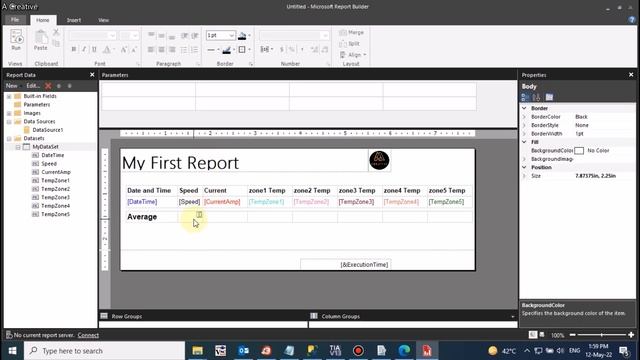640x360 pixels.
Task: Collapse the Fill property section
Action: 524,142
